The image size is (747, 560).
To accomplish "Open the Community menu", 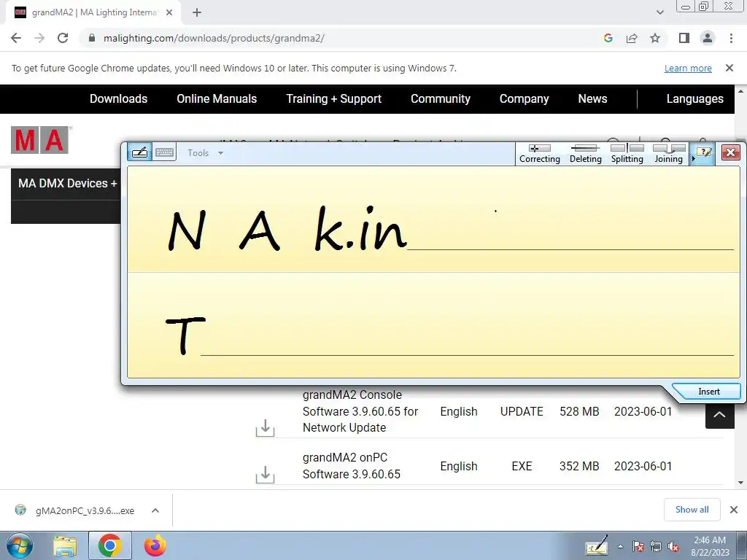I will click(441, 98).
